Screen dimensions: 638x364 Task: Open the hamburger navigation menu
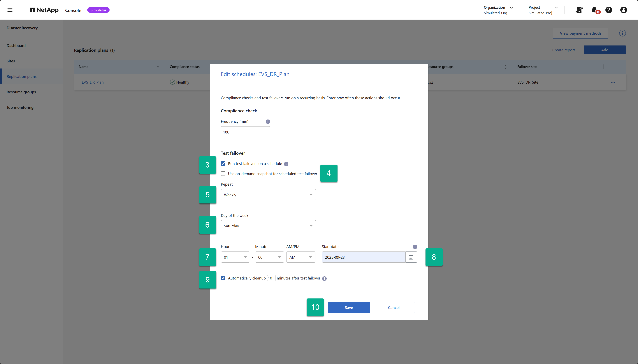click(10, 10)
